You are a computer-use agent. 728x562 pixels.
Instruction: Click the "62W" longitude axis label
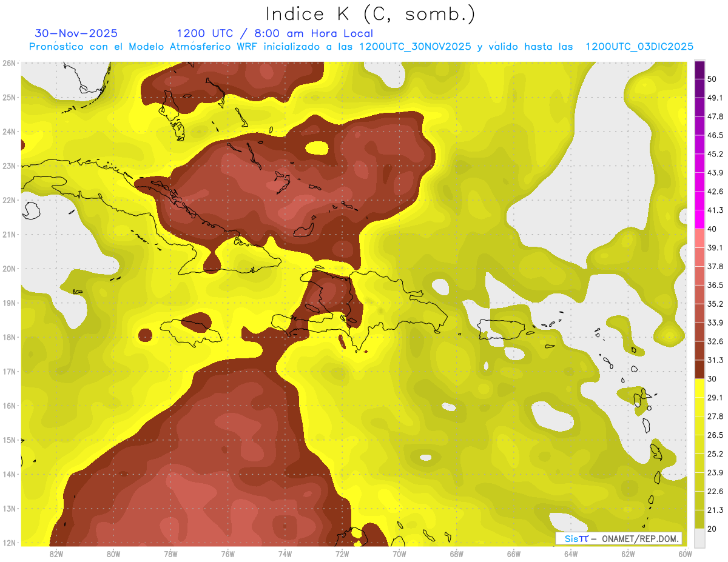click(628, 554)
